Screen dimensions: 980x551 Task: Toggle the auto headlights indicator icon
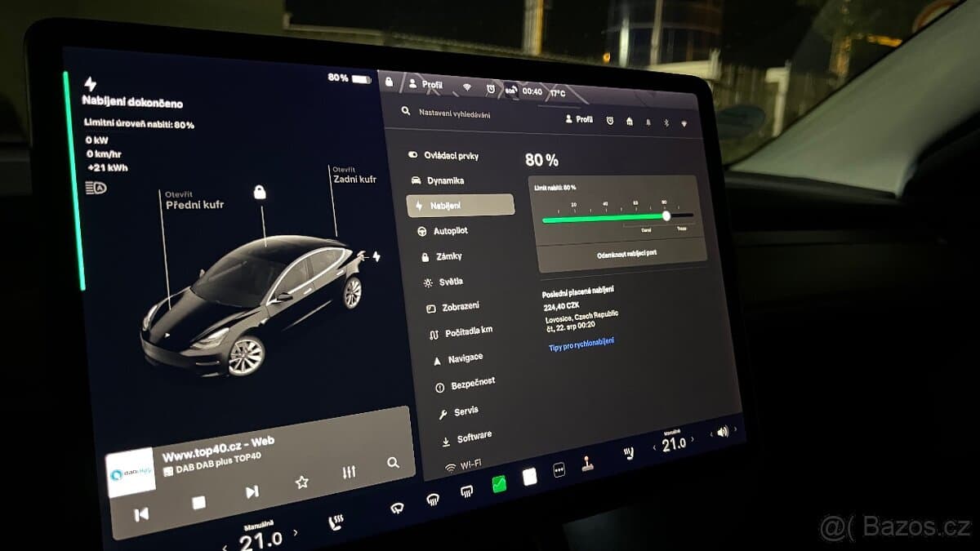[96, 188]
